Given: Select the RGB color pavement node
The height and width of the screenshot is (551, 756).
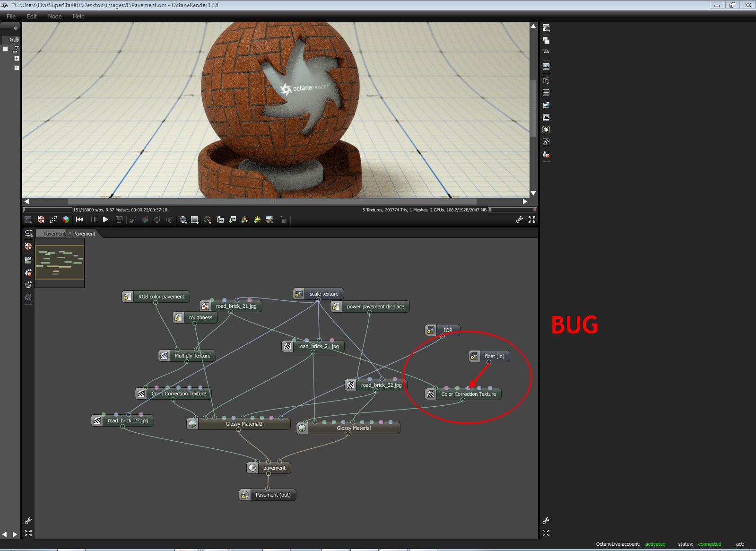Looking at the screenshot, I should [156, 297].
